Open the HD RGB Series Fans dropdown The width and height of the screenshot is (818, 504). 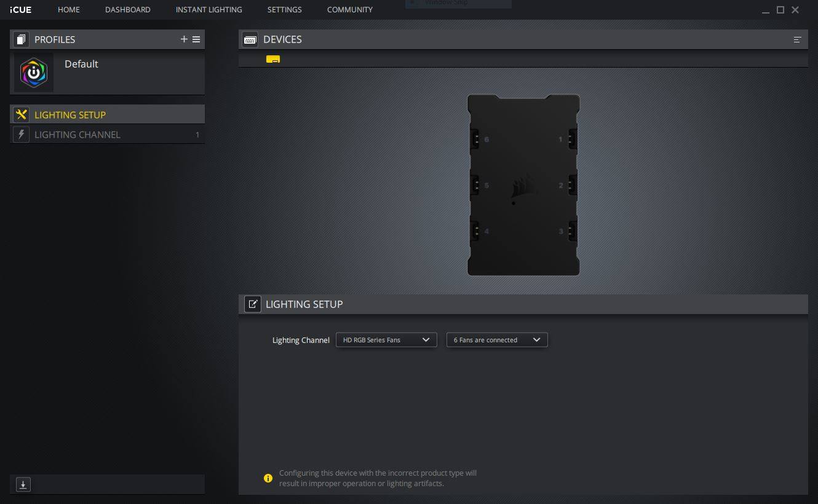(386, 340)
